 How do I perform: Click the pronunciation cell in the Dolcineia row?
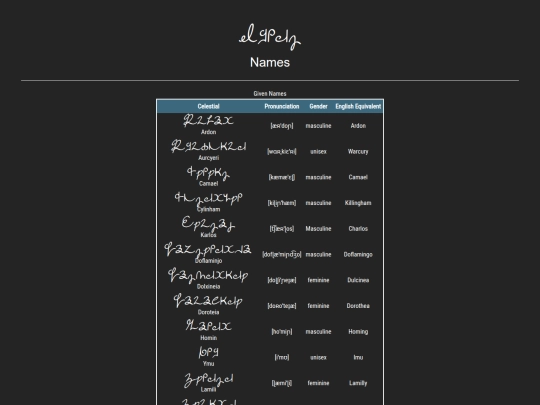[282, 280]
